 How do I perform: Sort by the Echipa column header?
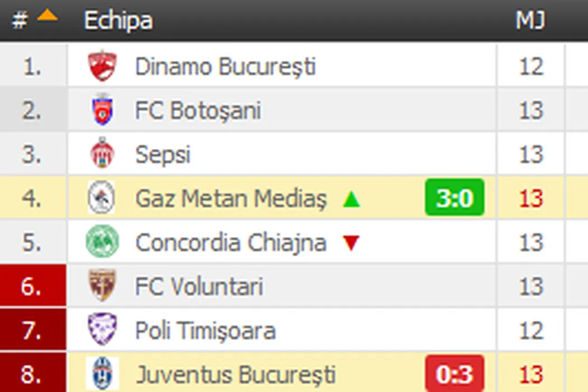tap(118, 21)
